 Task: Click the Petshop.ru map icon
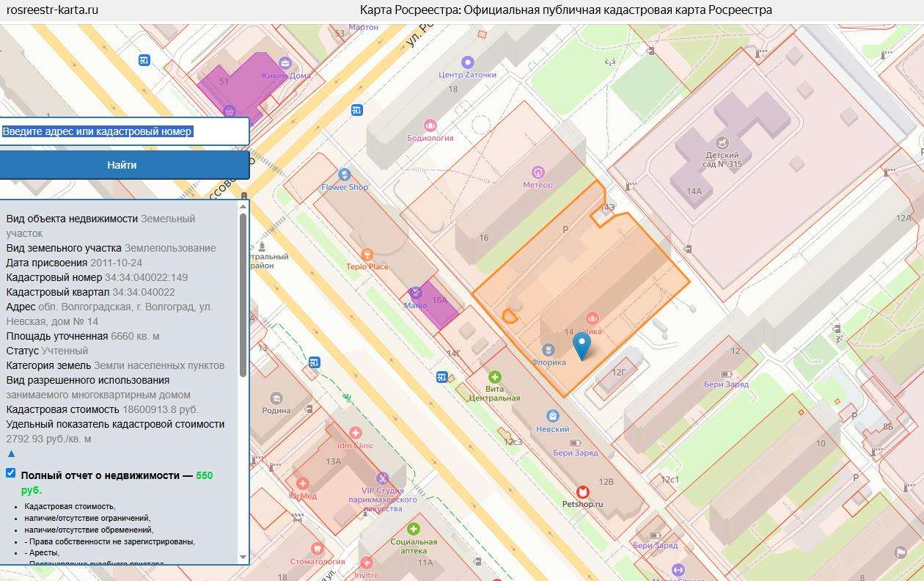583,492
